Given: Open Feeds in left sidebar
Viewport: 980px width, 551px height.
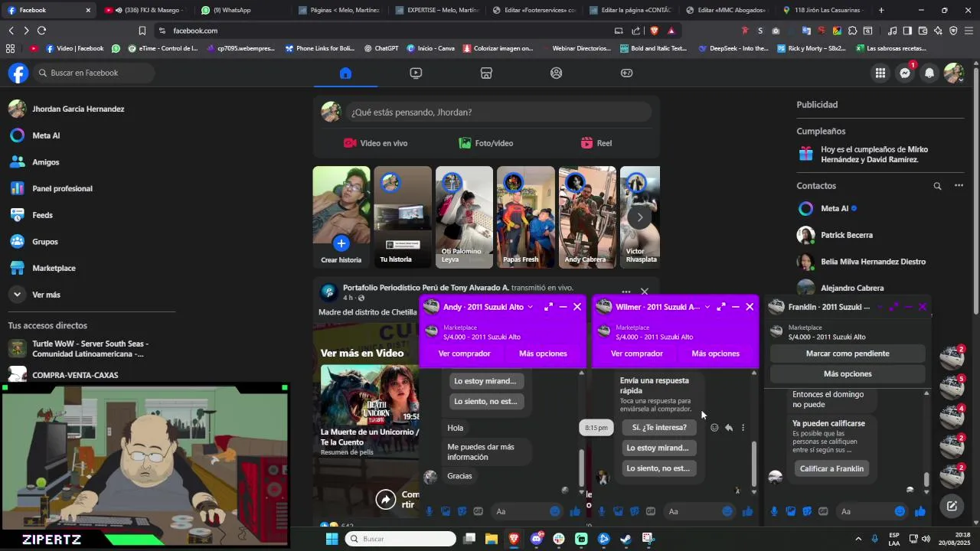Looking at the screenshot, I should tap(42, 215).
